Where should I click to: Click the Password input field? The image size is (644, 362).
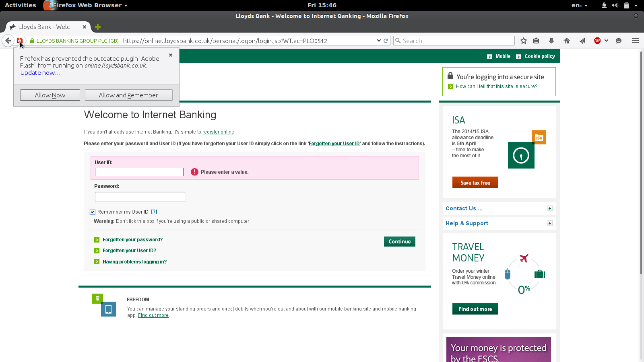coord(140,197)
